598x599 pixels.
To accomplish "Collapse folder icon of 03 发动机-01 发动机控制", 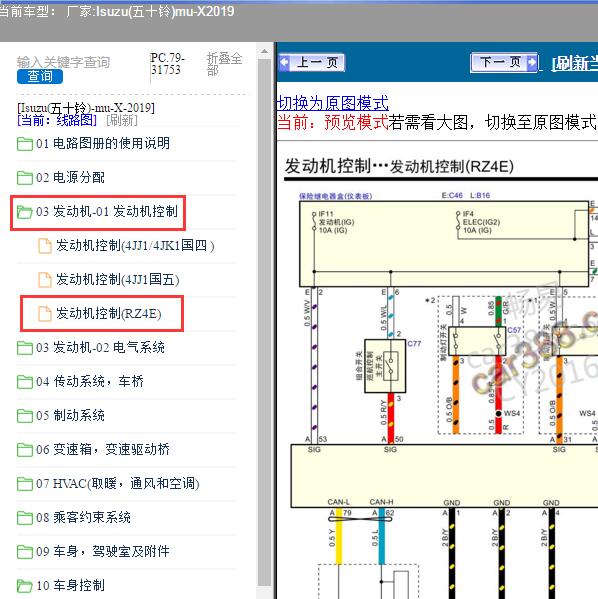I will [x=25, y=212].
